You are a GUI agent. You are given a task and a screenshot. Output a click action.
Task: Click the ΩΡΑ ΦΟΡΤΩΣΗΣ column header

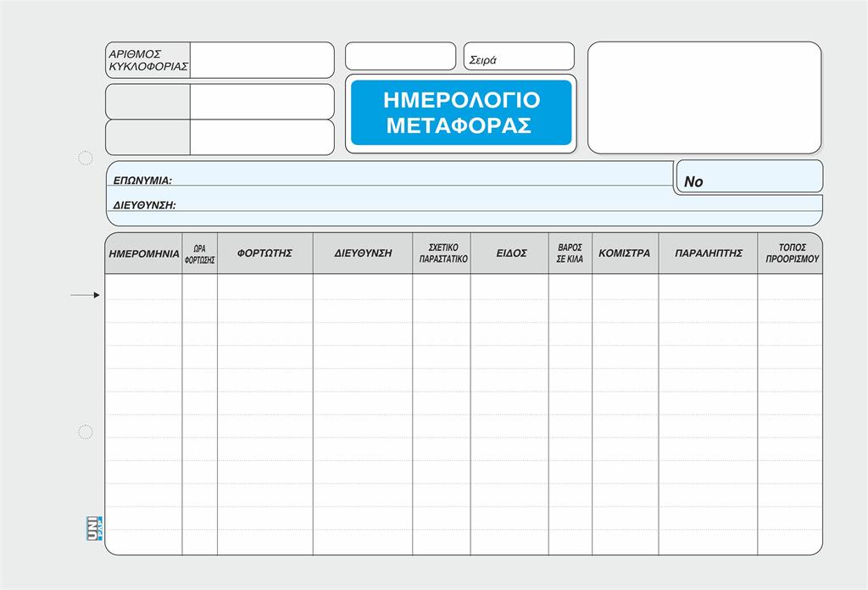click(x=200, y=253)
